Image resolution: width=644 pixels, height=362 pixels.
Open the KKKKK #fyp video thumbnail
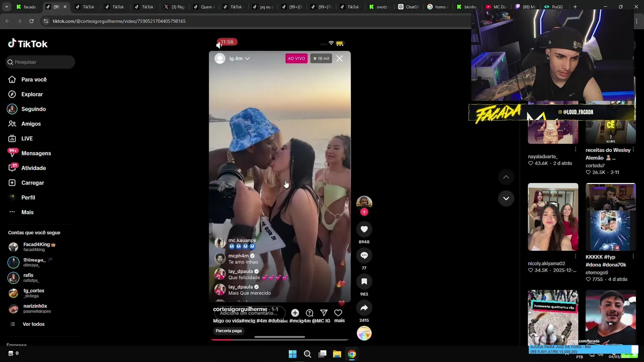[x=610, y=217]
